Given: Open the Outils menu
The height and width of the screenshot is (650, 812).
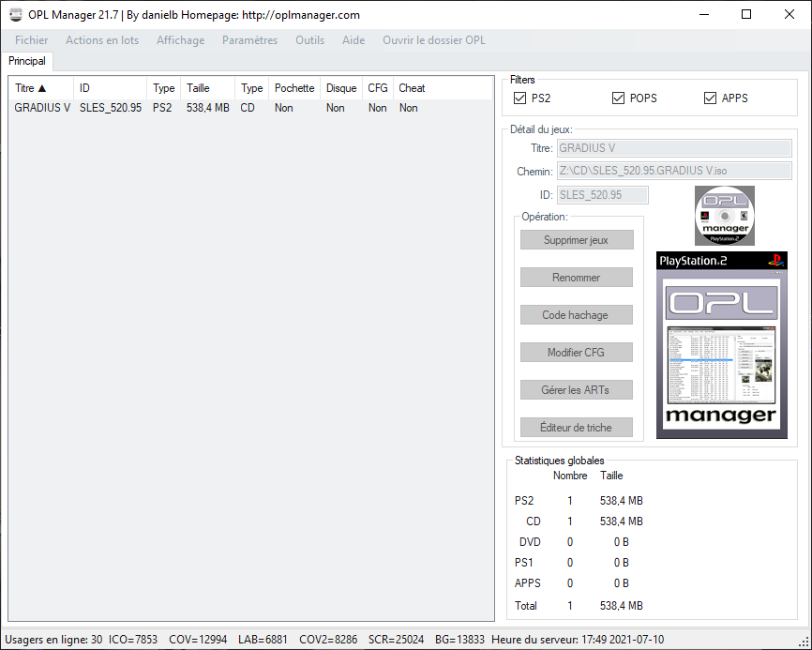Looking at the screenshot, I should (309, 40).
